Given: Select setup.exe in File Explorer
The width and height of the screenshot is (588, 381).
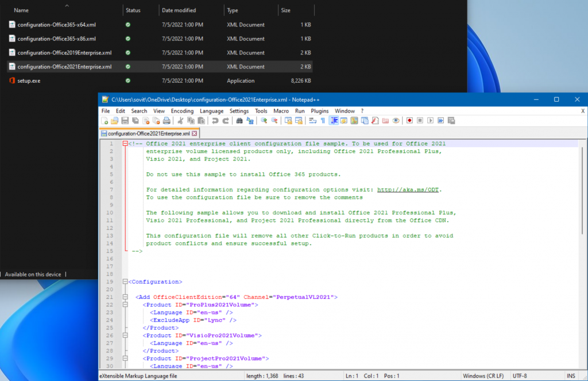Looking at the screenshot, I should (x=160, y=80).
